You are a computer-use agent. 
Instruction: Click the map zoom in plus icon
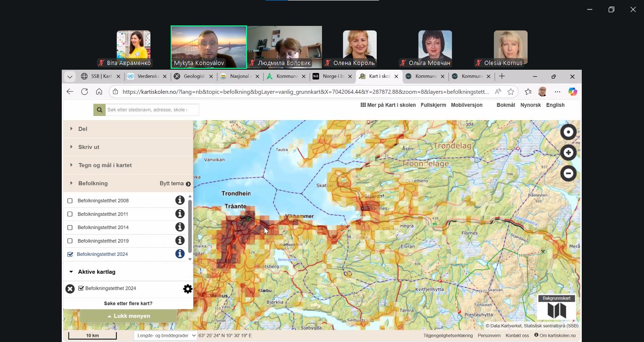click(568, 153)
